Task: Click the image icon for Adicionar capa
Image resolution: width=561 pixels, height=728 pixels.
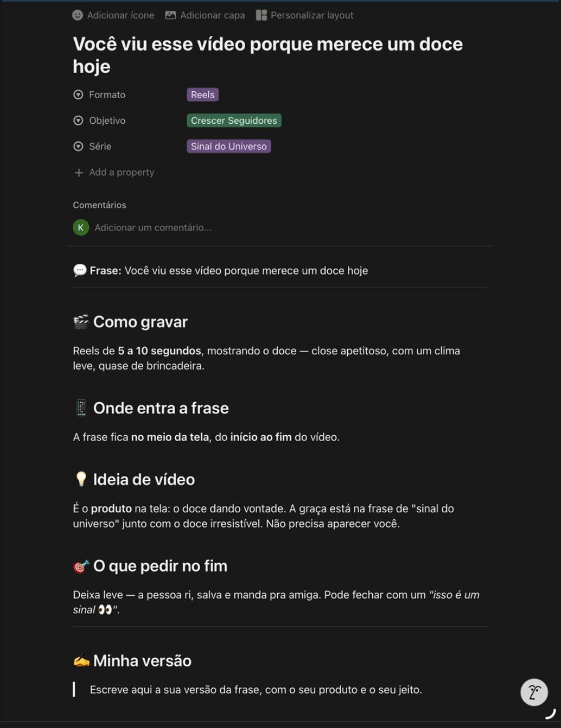Action: (x=170, y=15)
